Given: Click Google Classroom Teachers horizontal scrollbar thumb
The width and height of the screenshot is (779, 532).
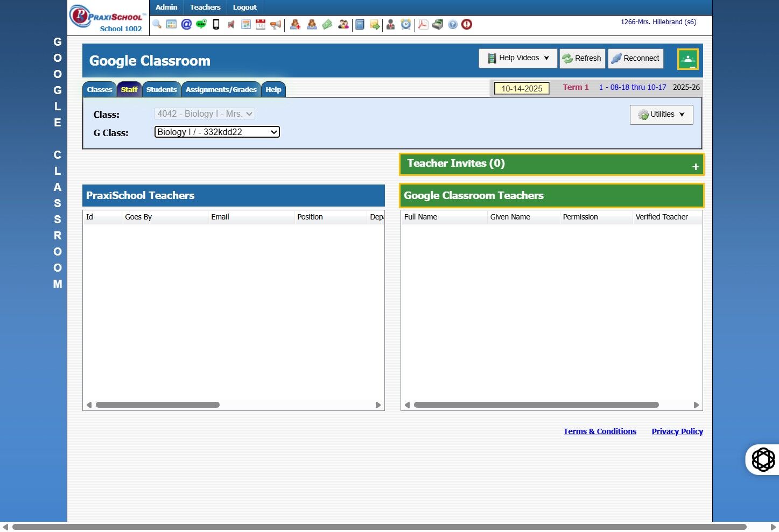Looking at the screenshot, I should (536, 405).
